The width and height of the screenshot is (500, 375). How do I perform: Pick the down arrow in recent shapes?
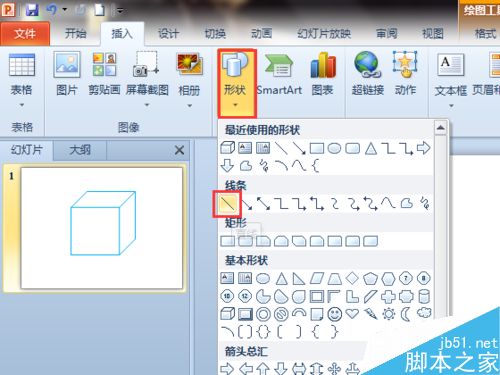coord(227,166)
